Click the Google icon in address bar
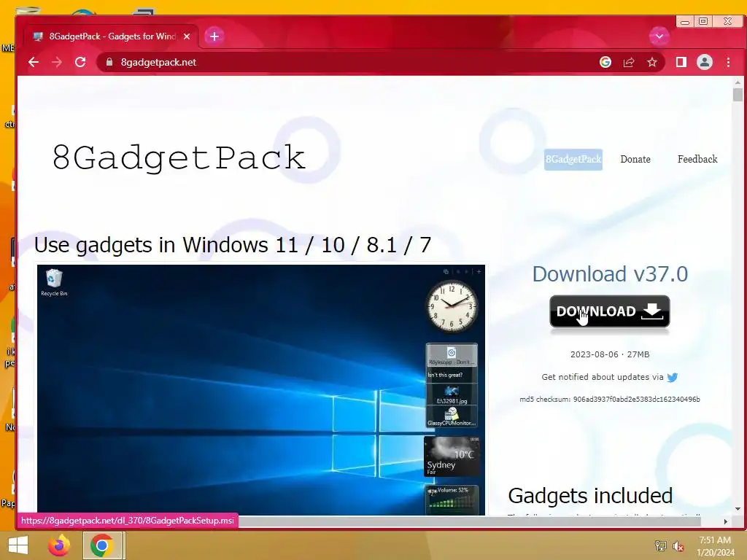 pos(605,63)
